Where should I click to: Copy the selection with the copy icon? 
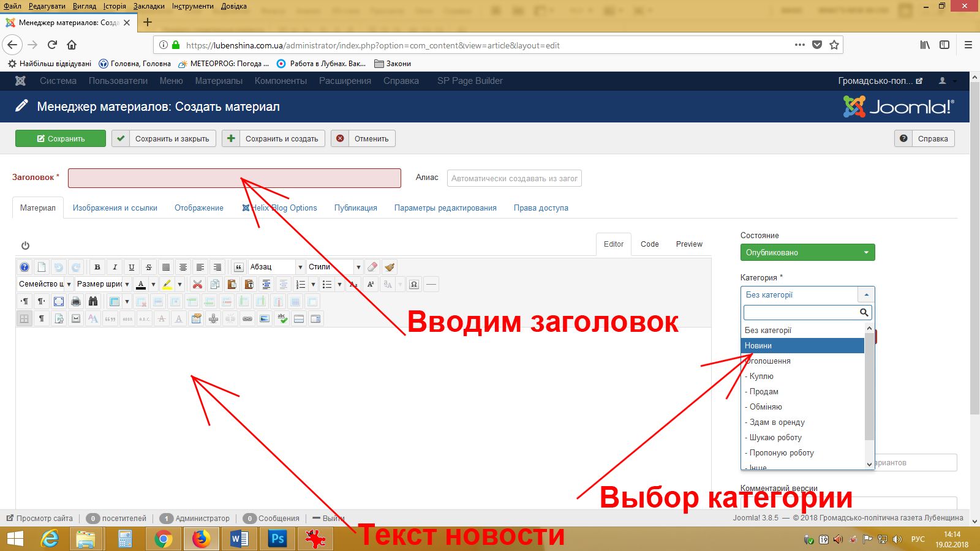click(x=214, y=284)
